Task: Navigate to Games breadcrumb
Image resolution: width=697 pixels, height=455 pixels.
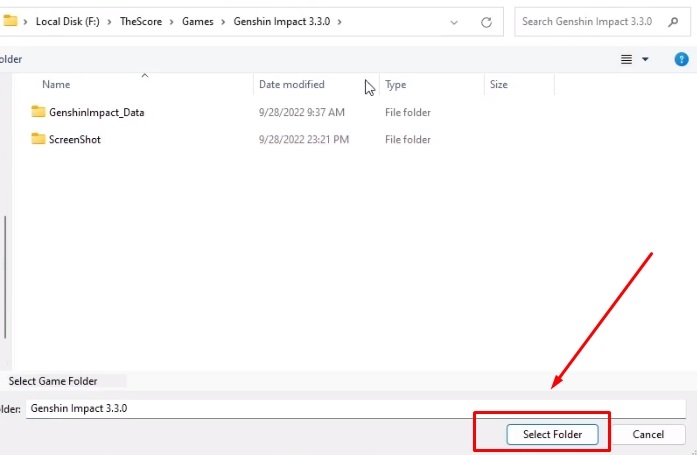Action: pyautogui.click(x=198, y=21)
